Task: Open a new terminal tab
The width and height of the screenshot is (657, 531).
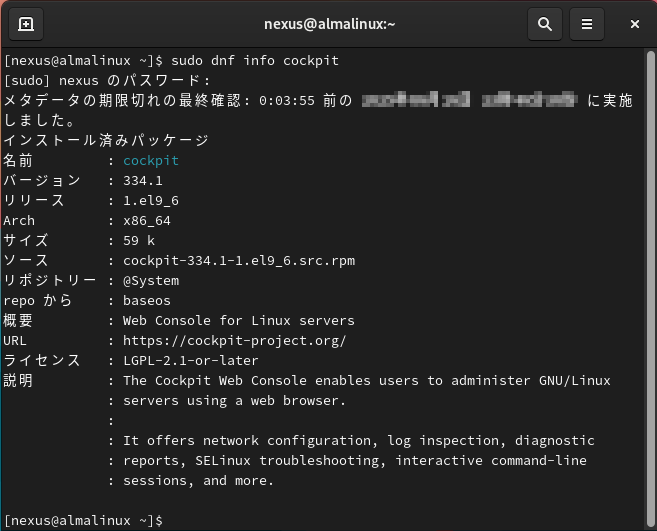Action: (x=26, y=24)
